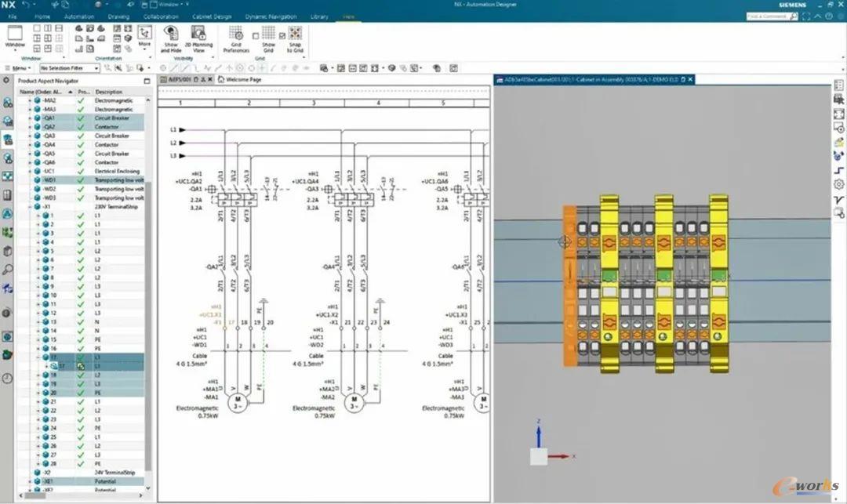Open the Help question mark icon

[829, 16]
